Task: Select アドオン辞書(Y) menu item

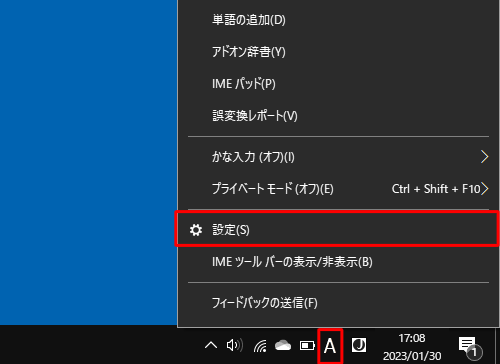Action: pos(338,52)
